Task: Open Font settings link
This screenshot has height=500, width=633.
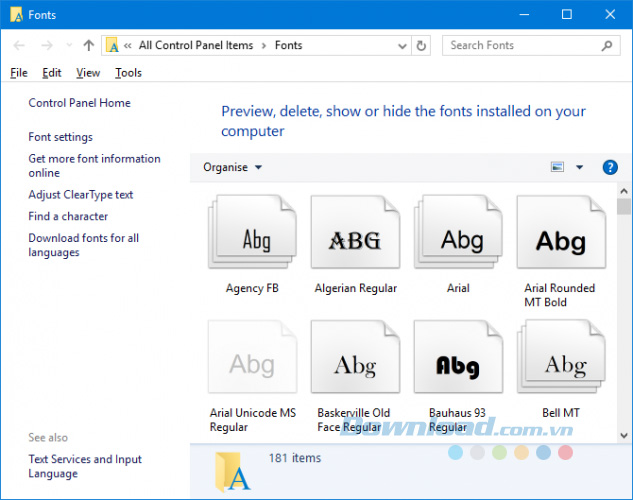Action: (61, 137)
